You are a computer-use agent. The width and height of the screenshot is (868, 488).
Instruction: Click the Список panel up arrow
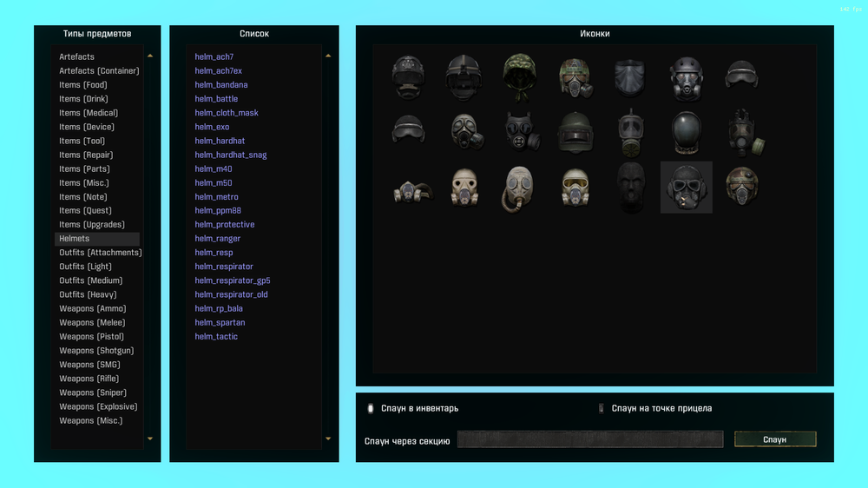tap(328, 56)
